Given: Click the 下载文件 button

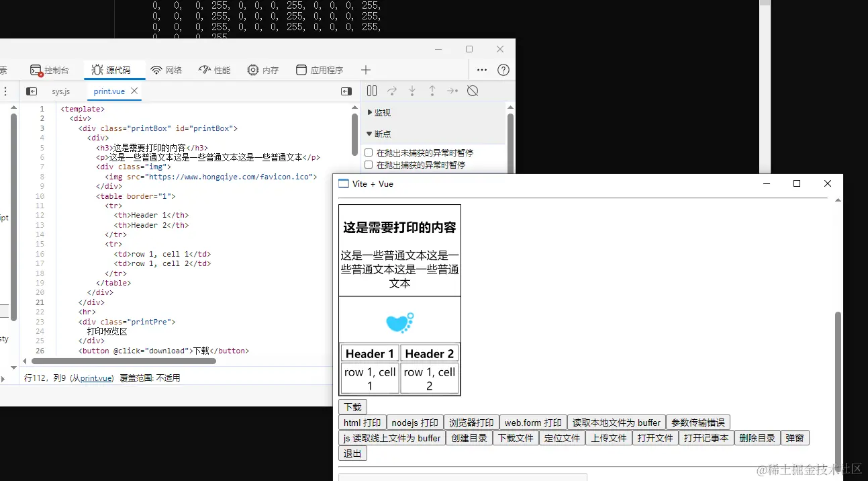Looking at the screenshot, I should point(516,438).
